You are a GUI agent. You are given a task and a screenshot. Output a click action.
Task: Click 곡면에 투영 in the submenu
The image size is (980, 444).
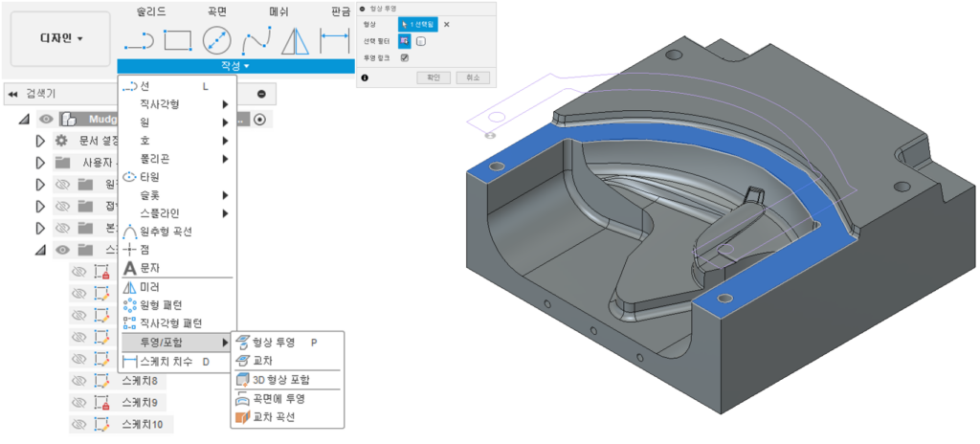coord(287,398)
